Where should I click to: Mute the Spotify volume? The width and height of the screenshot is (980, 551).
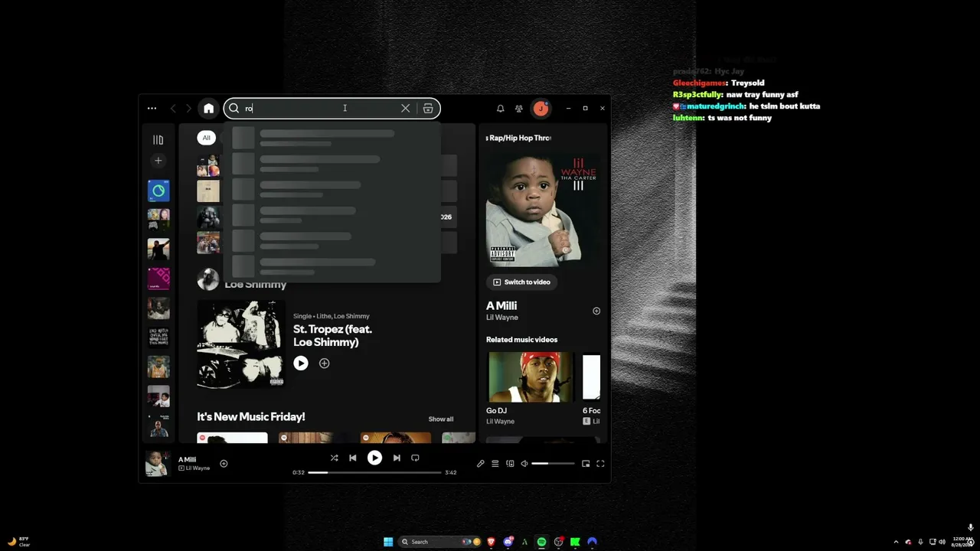point(524,464)
